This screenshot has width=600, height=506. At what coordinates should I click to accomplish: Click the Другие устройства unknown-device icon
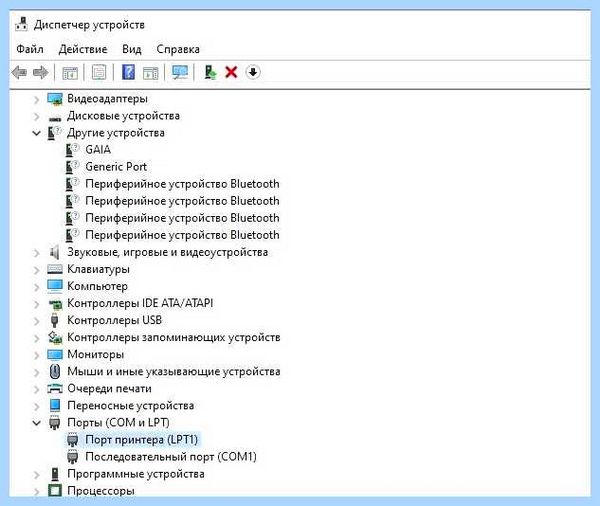54,133
